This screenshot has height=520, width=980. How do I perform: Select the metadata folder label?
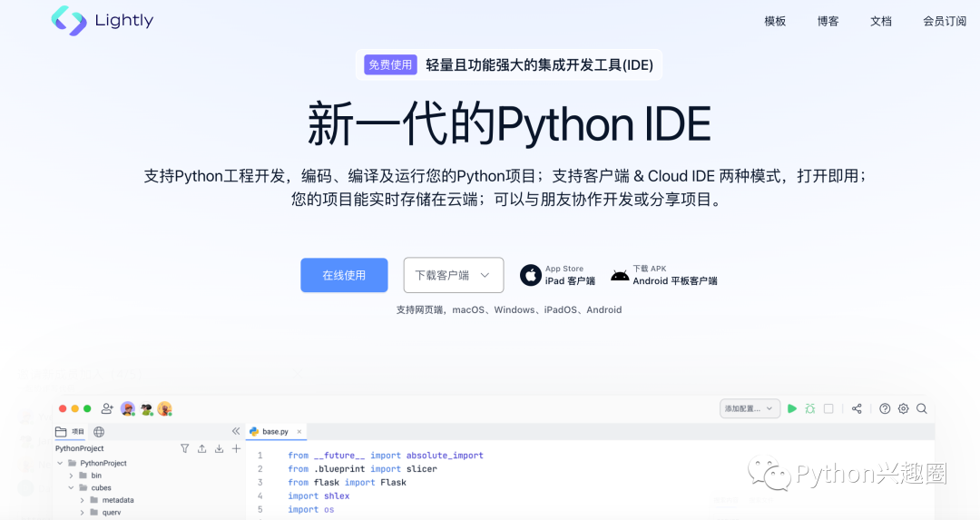point(118,500)
